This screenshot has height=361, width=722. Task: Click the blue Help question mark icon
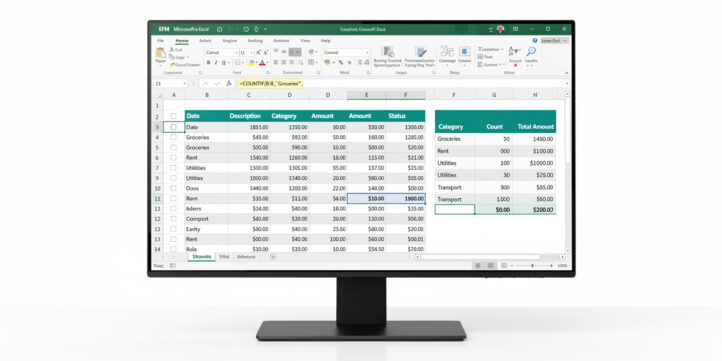click(x=535, y=41)
